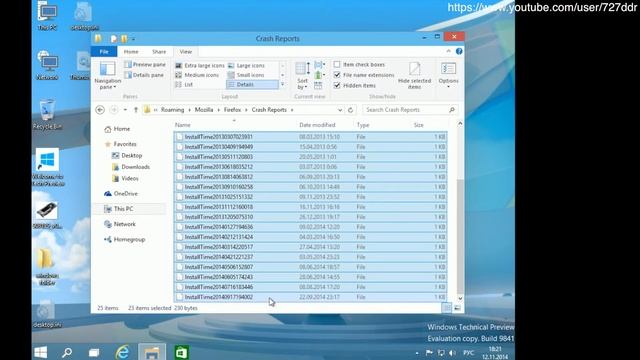
Task: Open the File tab
Action: tap(104, 52)
